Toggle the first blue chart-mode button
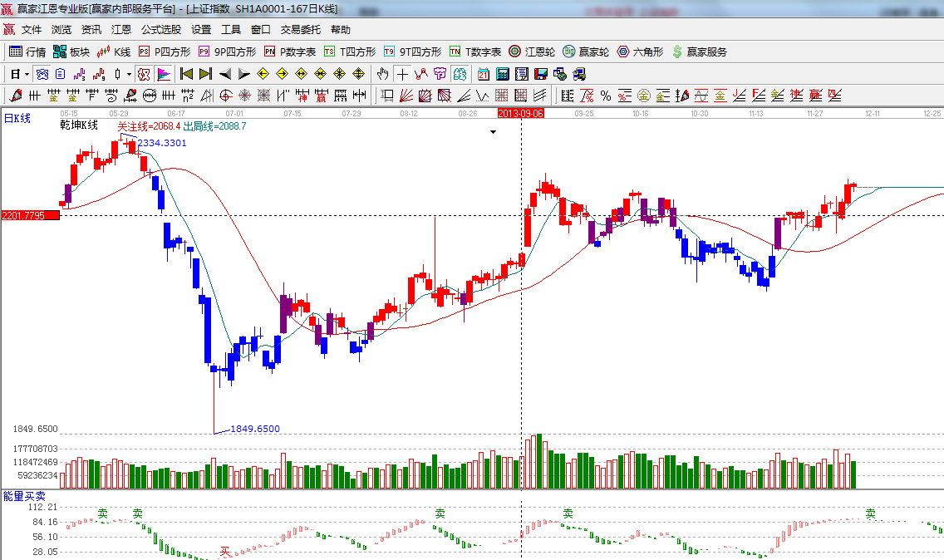The image size is (944, 560). pyautogui.click(x=42, y=74)
